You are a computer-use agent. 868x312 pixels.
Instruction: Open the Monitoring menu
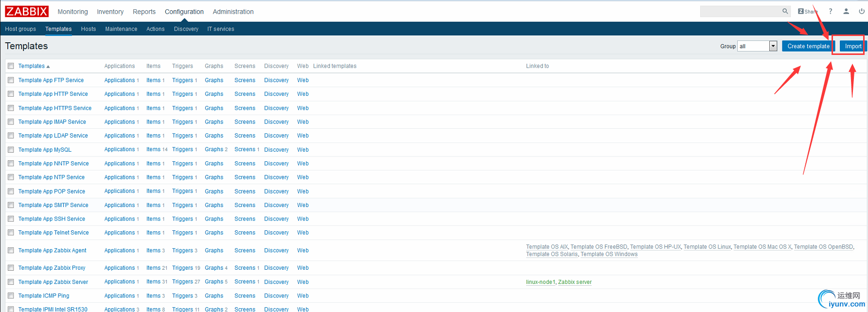click(72, 12)
